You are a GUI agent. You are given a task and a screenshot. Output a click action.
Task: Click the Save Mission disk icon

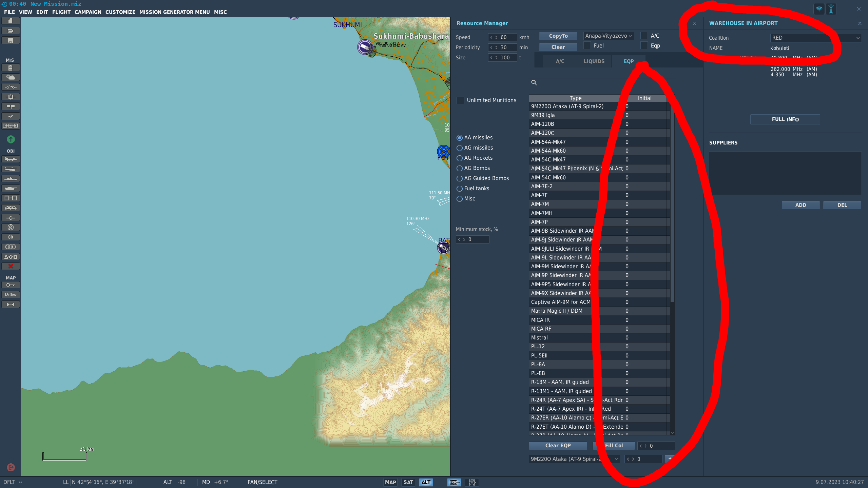[11, 41]
